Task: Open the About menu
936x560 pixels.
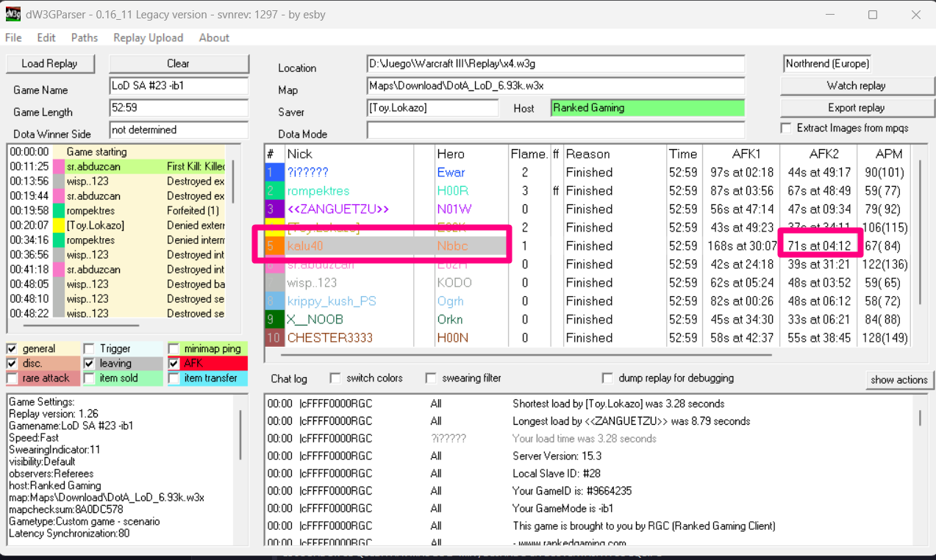Action: click(x=214, y=37)
